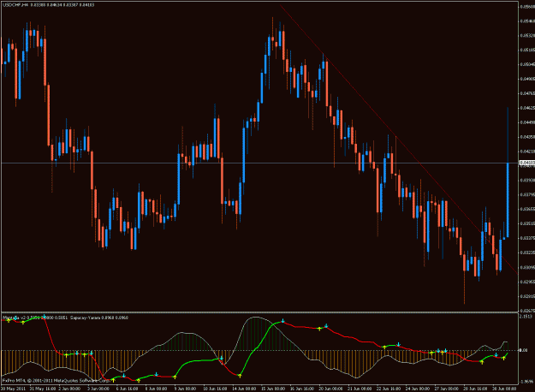Click the 31 May 16:00 time label

click(43, 389)
